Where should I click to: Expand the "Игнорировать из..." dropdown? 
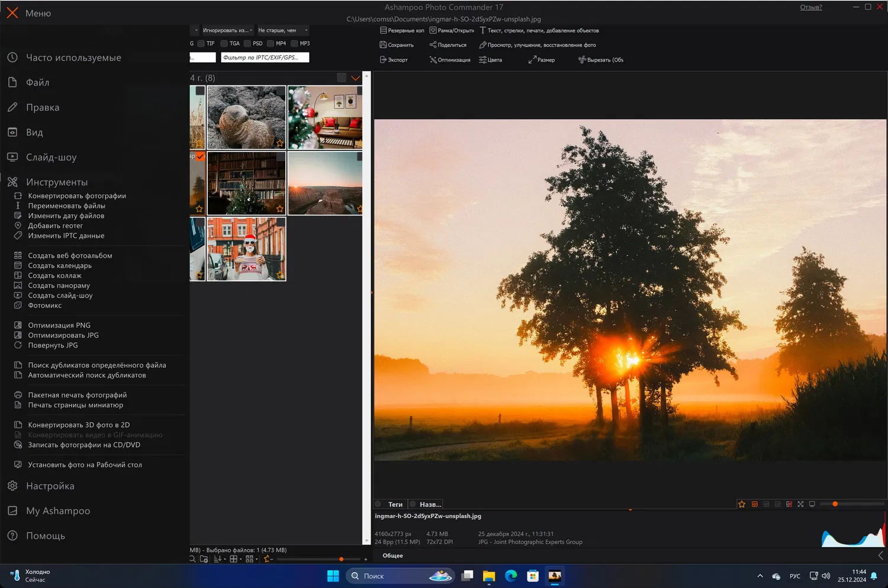(227, 30)
